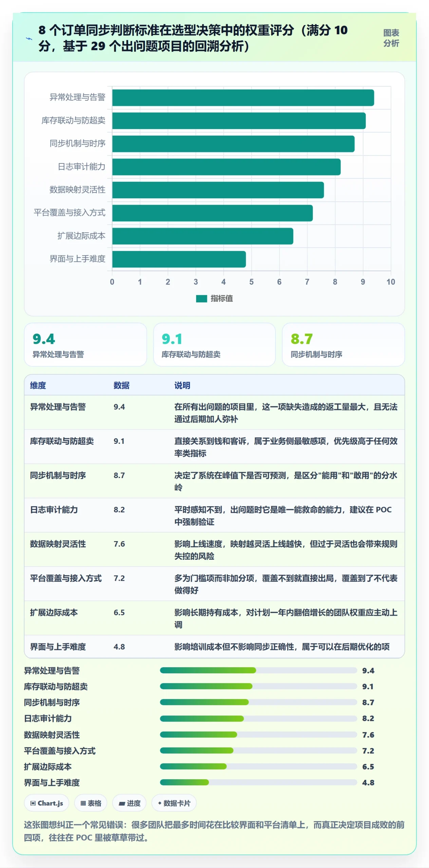This screenshot has height=868, width=429.
Task: Click the 维度 table column header
Action: click(x=38, y=385)
